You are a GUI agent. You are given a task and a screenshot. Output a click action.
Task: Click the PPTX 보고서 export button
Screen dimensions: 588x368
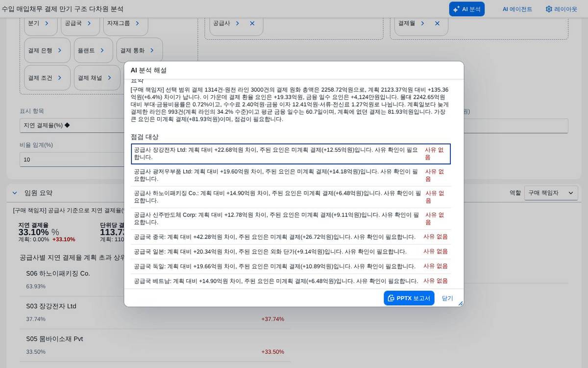pos(409,298)
